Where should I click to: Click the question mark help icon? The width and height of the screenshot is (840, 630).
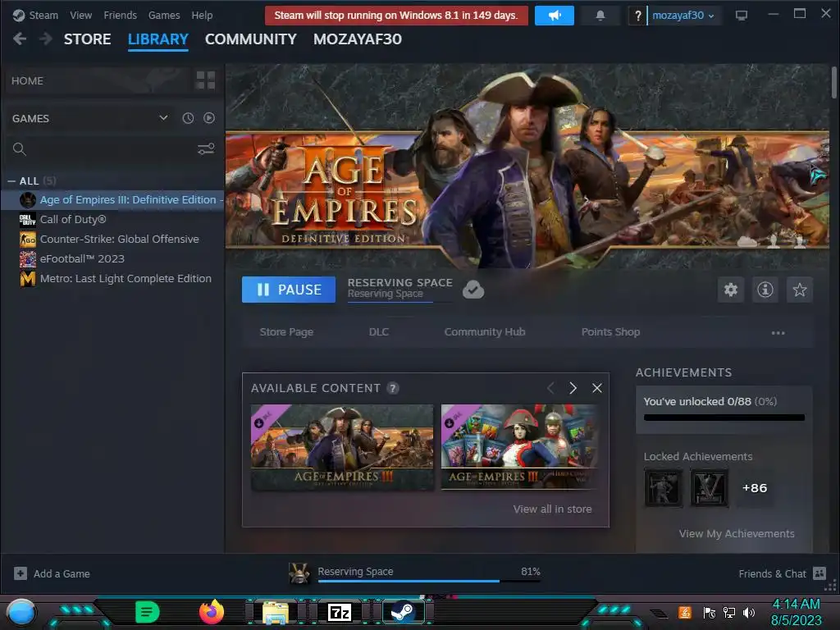pos(637,16)
